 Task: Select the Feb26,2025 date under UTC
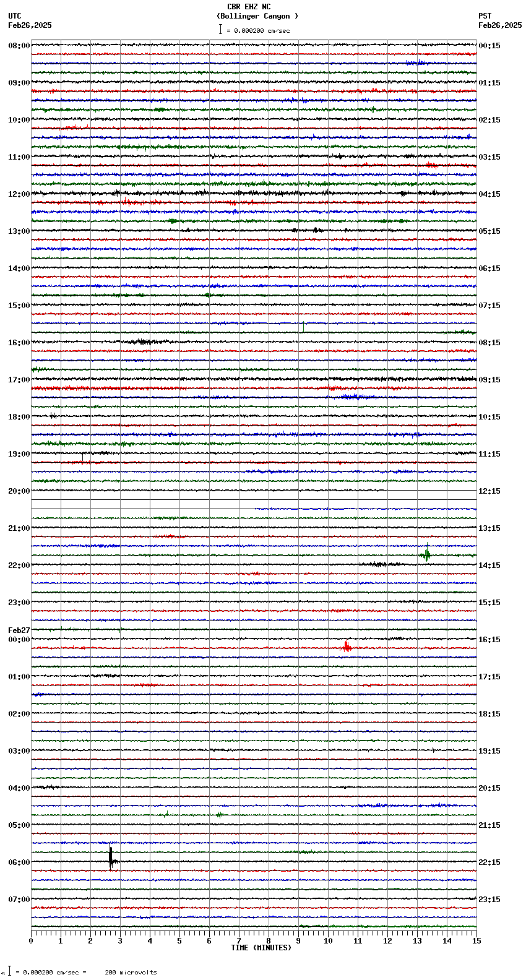click(30, 25)
